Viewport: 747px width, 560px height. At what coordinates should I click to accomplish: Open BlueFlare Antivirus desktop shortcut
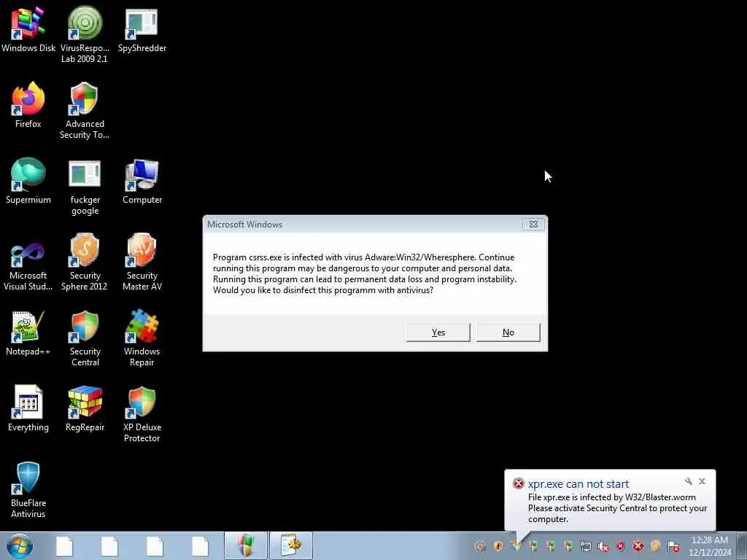coord(28,489)
